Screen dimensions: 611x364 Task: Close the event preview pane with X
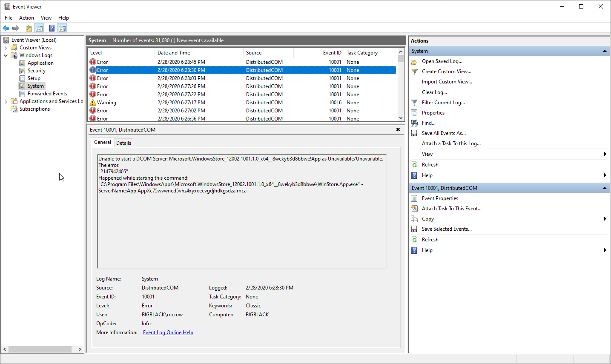pyautogui.click(x=398, y=129)
